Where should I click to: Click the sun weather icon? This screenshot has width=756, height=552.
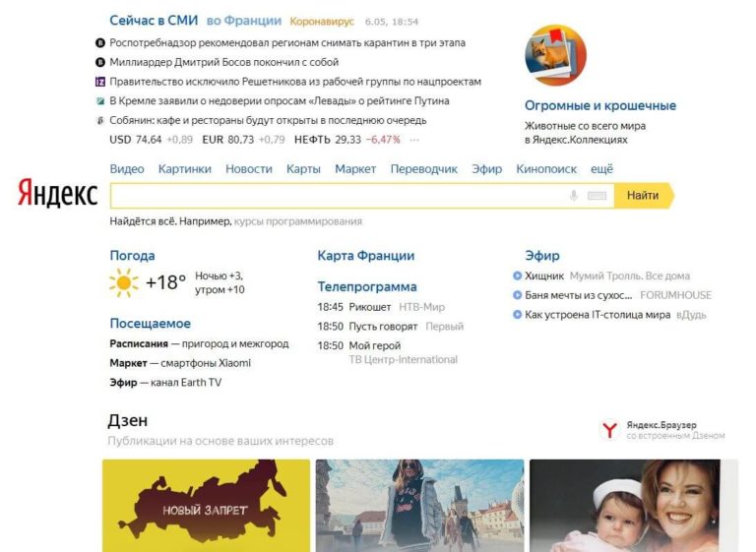[x=124, y=283]
